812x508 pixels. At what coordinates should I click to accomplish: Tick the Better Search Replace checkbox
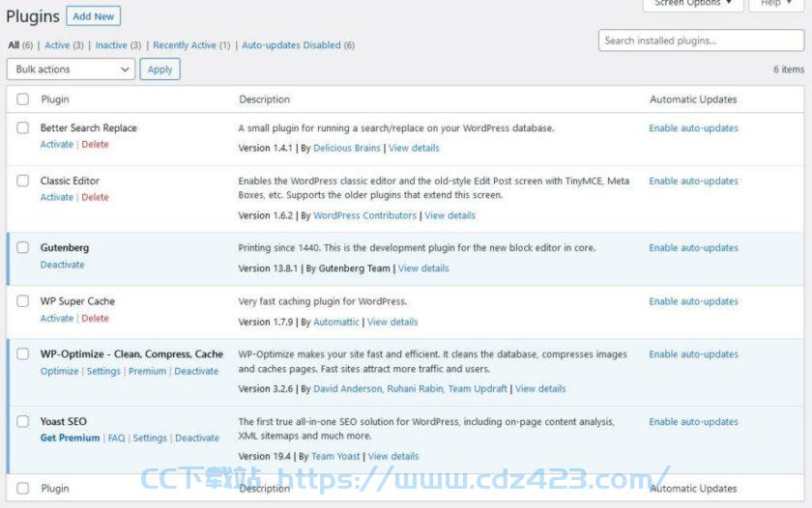23,127
